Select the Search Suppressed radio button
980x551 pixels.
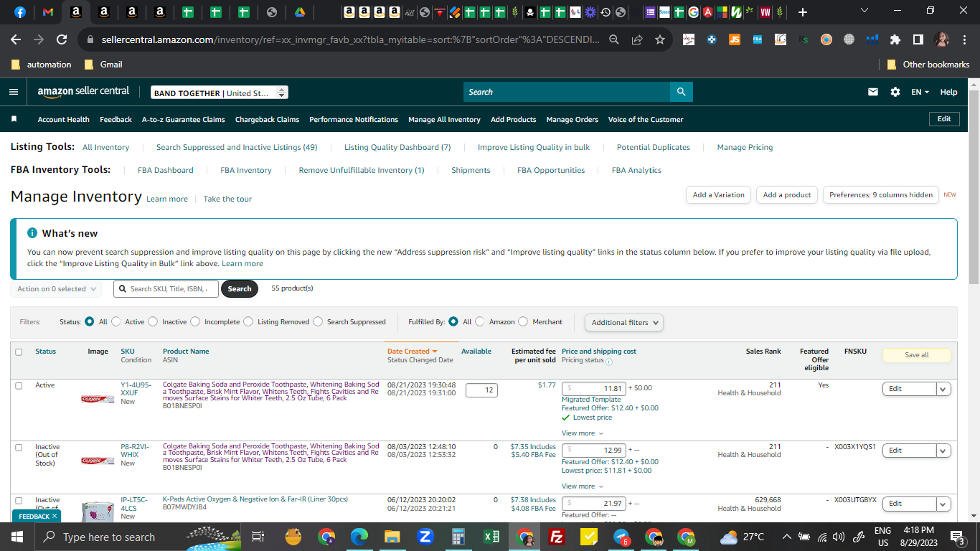tap(318, 321)
